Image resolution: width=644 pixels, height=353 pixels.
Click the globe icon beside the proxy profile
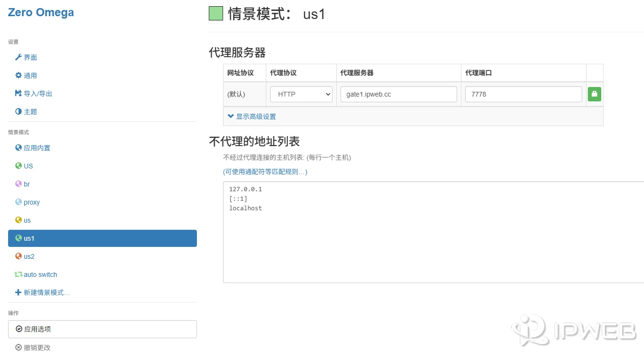[18, 202]
